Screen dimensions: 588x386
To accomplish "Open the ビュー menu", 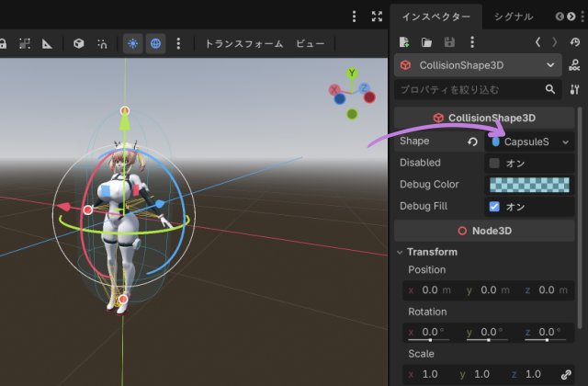I will (x=311, y=44).
